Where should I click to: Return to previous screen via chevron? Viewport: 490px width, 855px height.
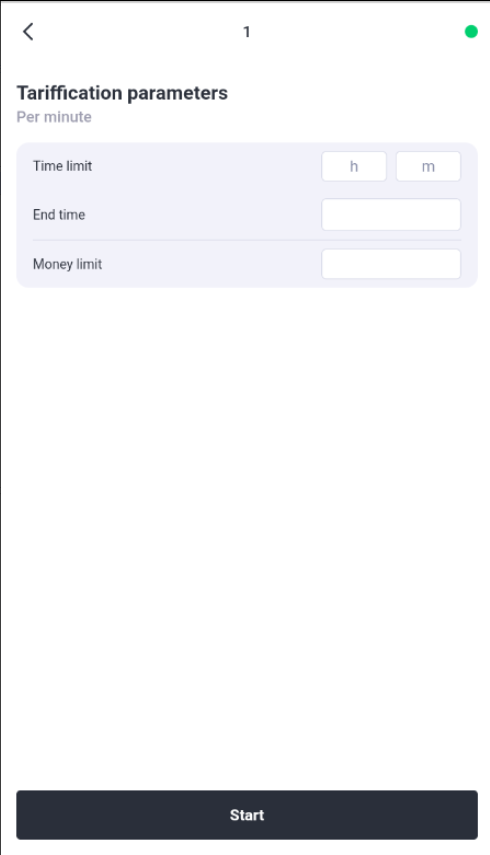tap(28, 32)
